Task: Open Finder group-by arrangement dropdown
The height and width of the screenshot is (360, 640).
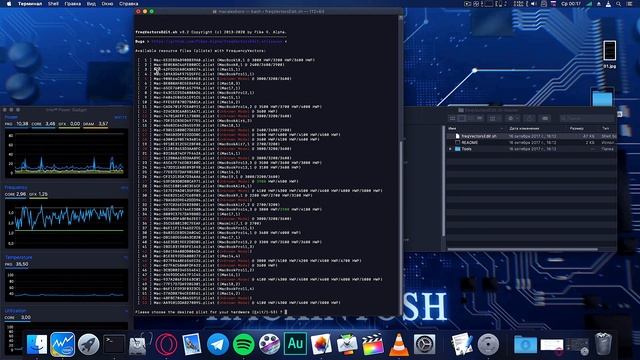Action: 493,118
